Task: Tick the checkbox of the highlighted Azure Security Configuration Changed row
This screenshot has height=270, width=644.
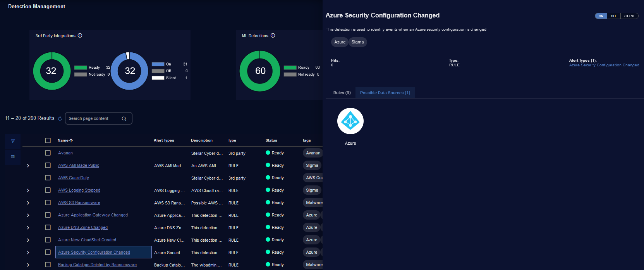Action: point(48,252)
